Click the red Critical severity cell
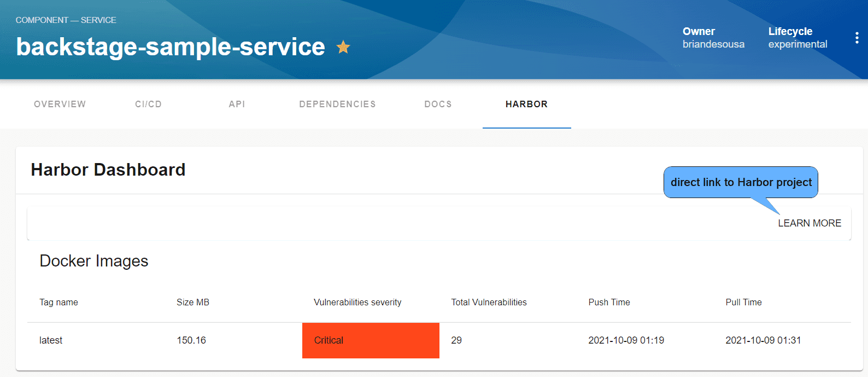Viewport: 868px width, 377px height. (371, 340)
